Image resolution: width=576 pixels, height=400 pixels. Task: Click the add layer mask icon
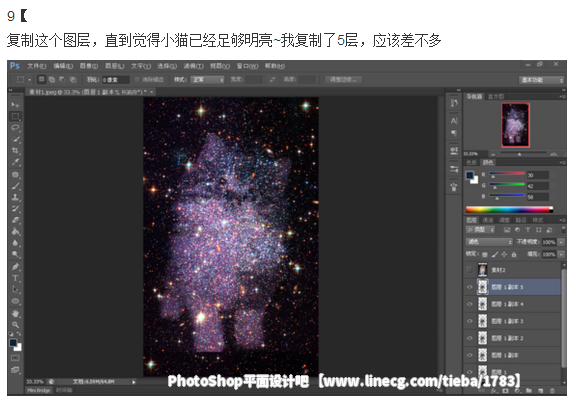tap(505, 391)
